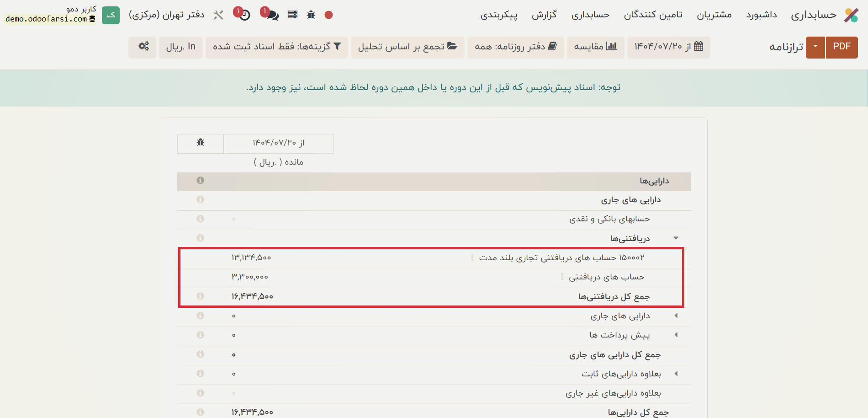Open the report settings gears button
Image resolution: width=868 pixels, height=418 pixels.
click(143, 47)
